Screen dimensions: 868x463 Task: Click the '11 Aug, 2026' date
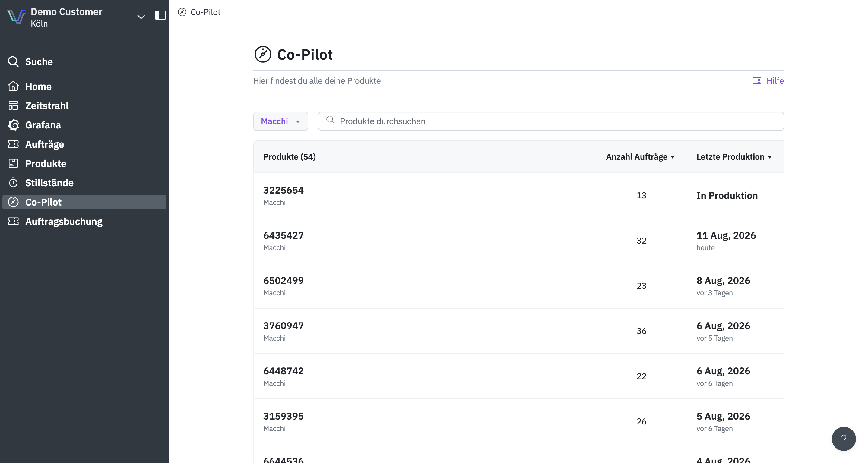(x=726, y=235)
